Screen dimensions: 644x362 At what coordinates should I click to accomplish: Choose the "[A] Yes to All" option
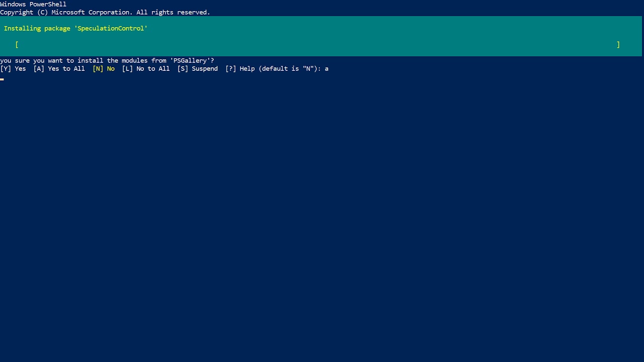59,69
